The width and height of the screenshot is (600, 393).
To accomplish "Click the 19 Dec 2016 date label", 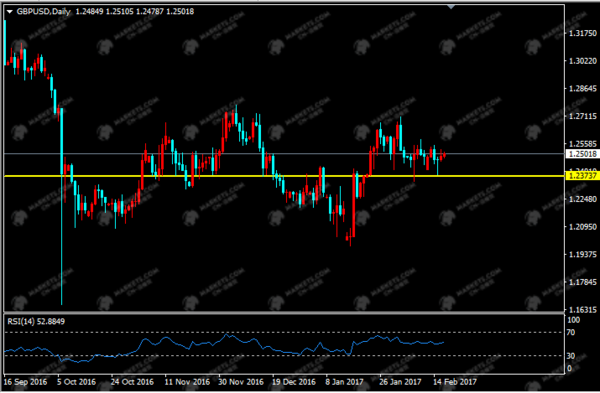I will point(294,382).
